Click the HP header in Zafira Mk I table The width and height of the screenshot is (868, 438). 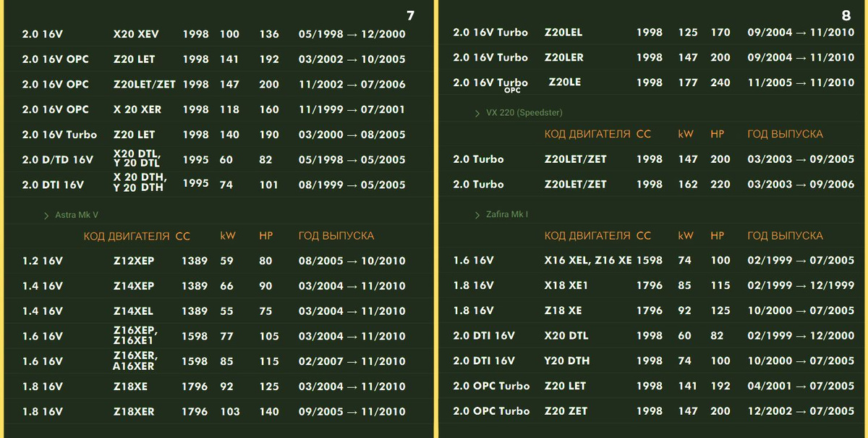[718, 236]
